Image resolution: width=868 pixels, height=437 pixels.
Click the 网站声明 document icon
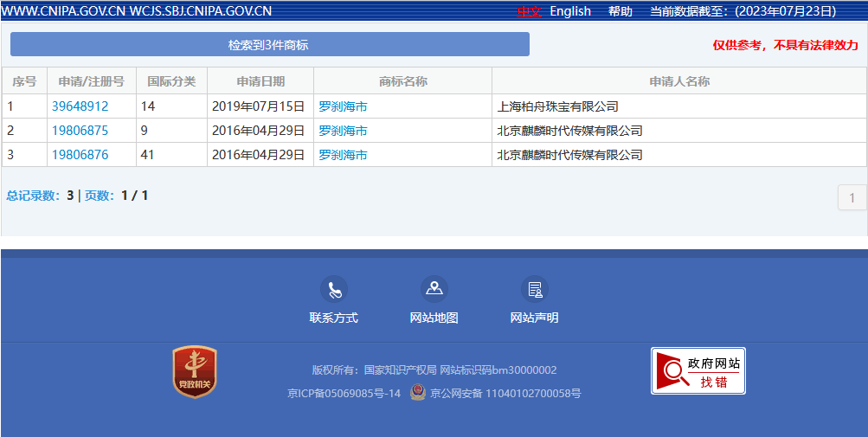click(534, 289)
